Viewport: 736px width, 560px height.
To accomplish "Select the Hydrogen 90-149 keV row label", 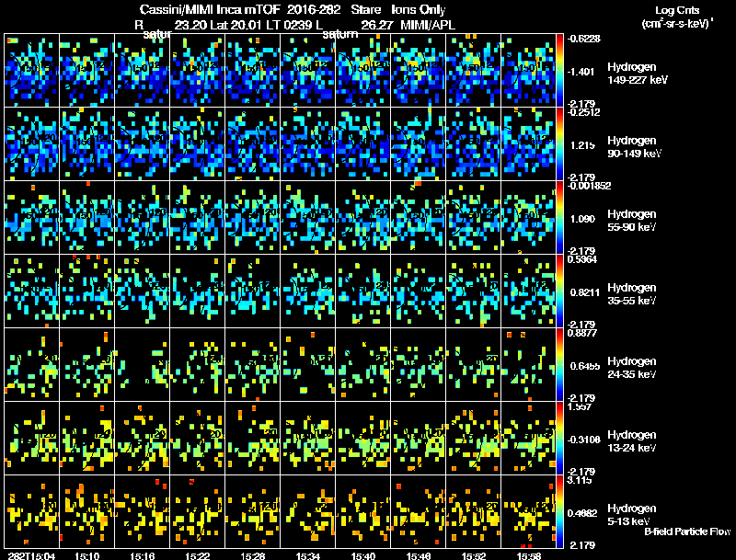I will pos(635,147).
